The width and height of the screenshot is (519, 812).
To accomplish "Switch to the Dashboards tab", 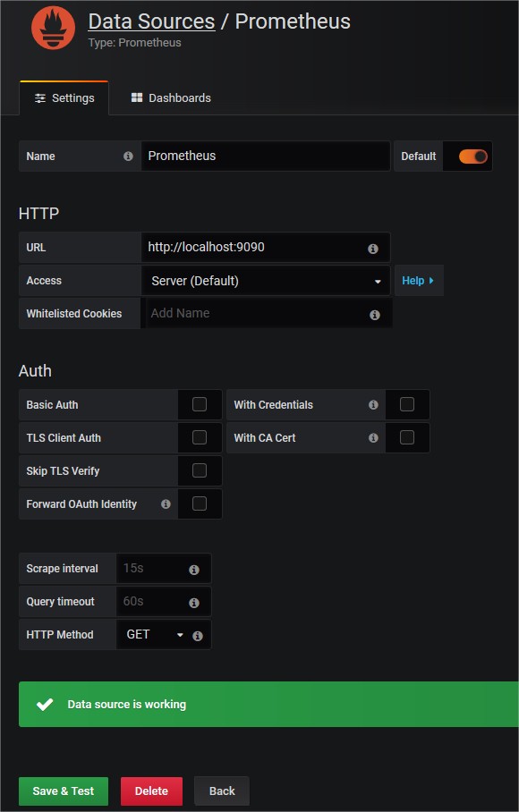I will coord(171,97).
